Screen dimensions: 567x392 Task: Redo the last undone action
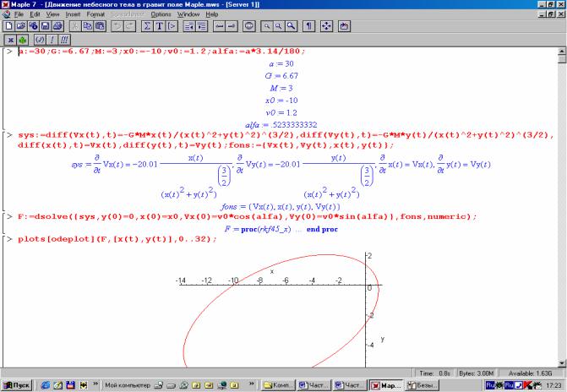click(129, 26)
